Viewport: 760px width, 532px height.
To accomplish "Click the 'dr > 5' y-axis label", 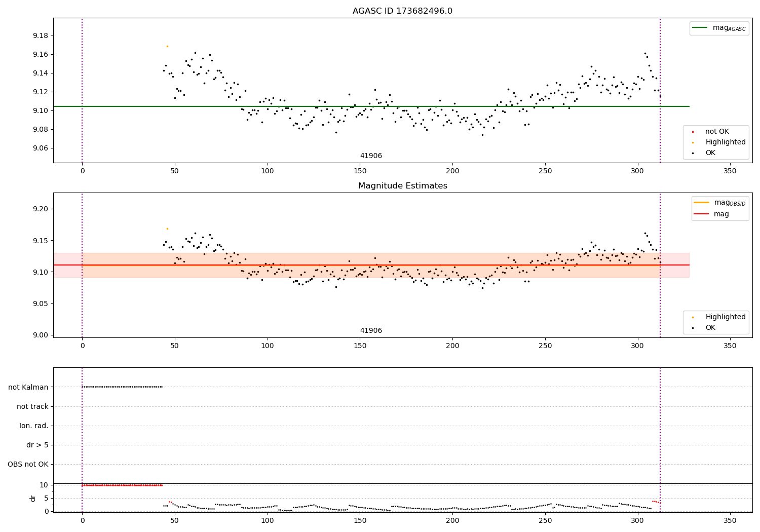I will click(x=37, y=445).
